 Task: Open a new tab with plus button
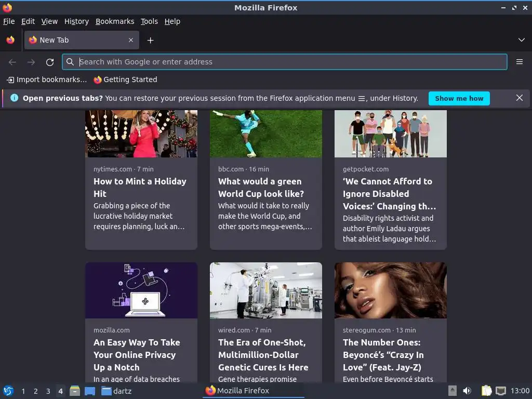point(150,41)
